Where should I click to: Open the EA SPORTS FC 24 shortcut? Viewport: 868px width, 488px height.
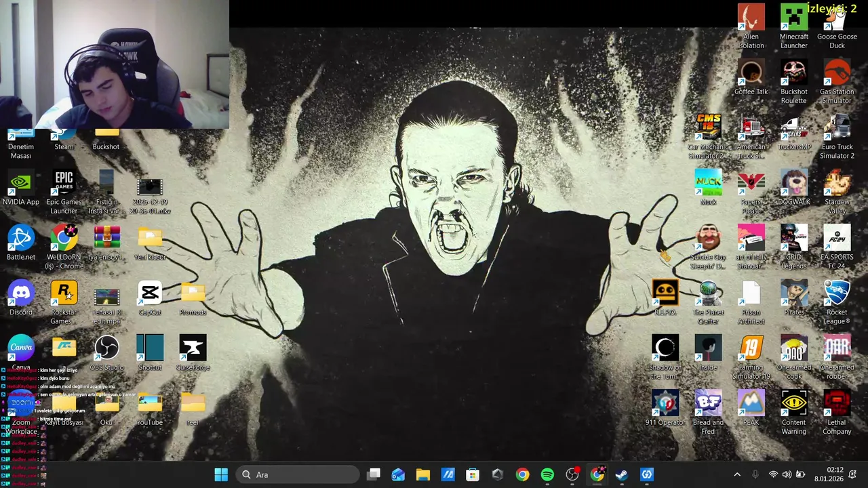tap(837, 247)
